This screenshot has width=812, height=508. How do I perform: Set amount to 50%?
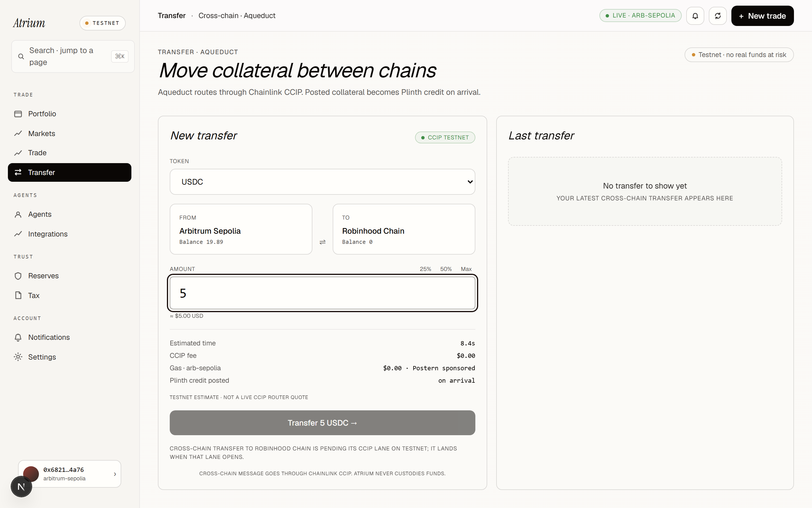point(445,269)
